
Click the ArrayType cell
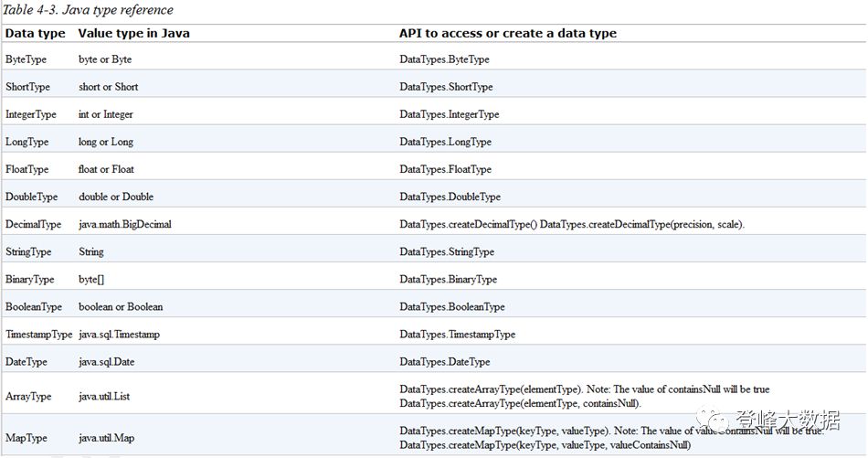coord(28,397)
